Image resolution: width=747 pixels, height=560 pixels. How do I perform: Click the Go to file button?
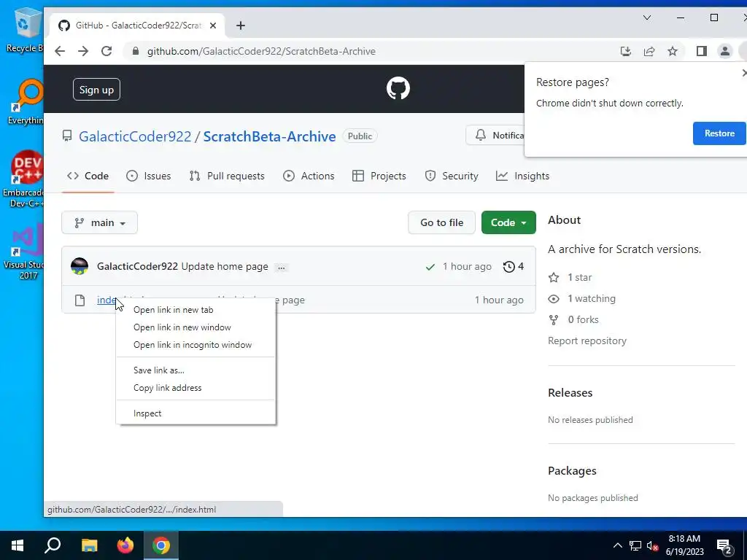click(441, 223)
